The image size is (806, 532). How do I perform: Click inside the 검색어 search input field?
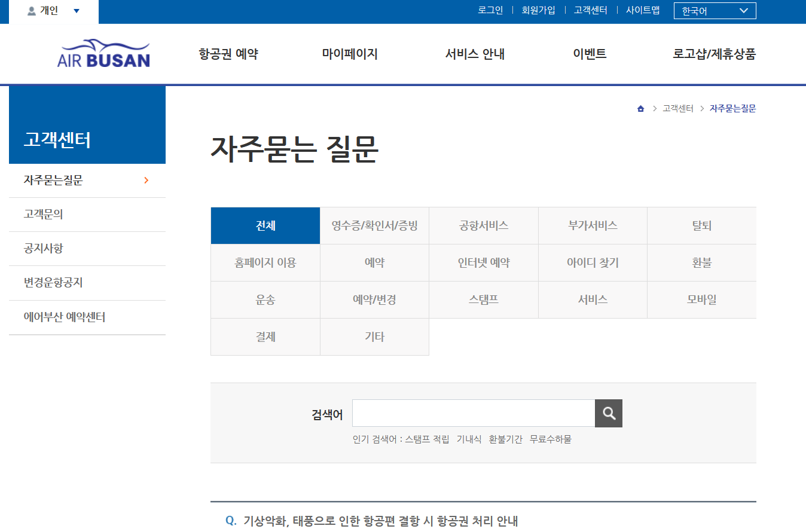[x=472, y=413]
